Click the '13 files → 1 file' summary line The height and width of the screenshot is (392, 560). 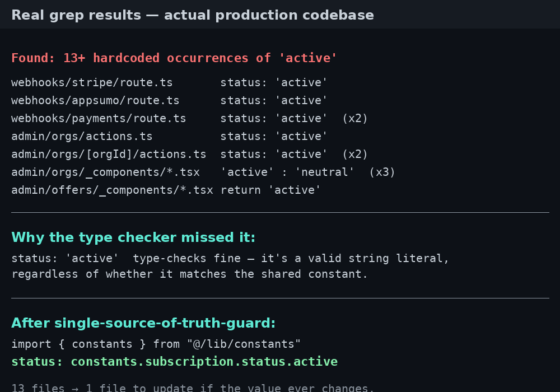193,388
